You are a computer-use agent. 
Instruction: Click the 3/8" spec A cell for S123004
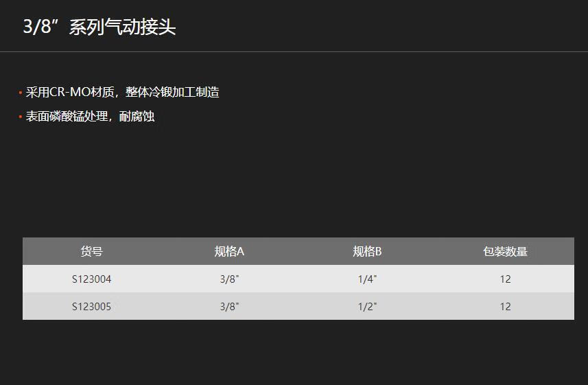[x=229, y=279]
